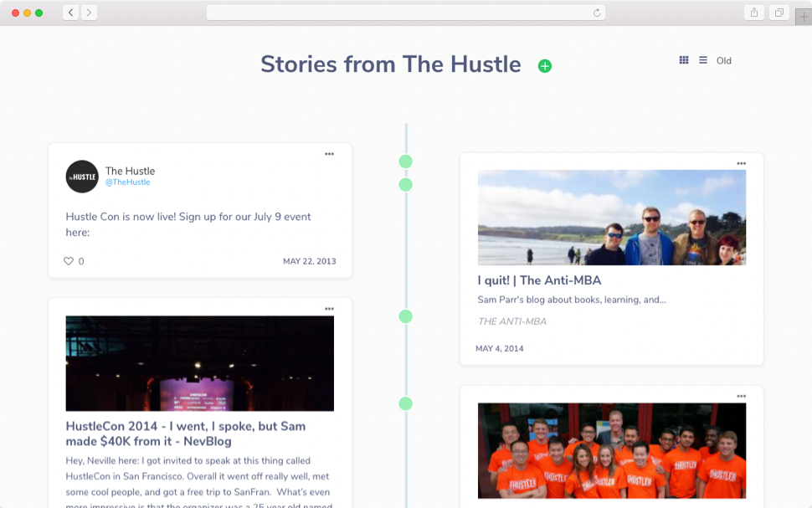
Task: Select the 'MAY 4, 2014' date text
Action: coord(499,348)
